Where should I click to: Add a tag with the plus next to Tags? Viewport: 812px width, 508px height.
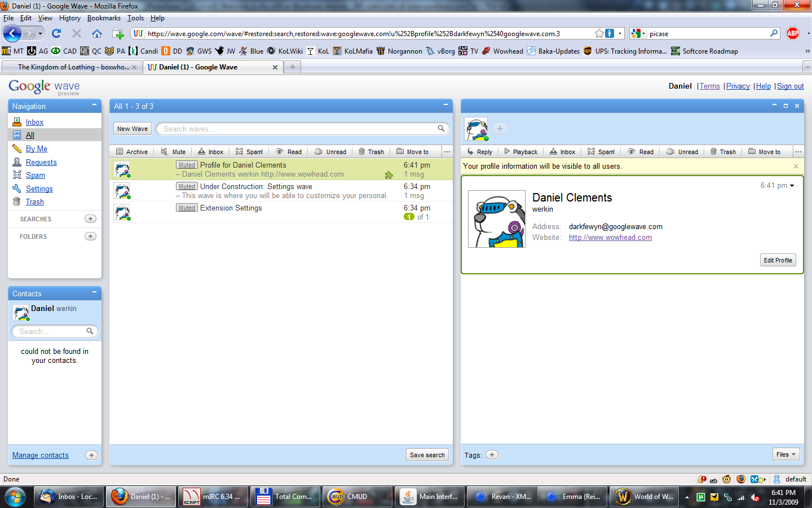click(x=492, y=455)
